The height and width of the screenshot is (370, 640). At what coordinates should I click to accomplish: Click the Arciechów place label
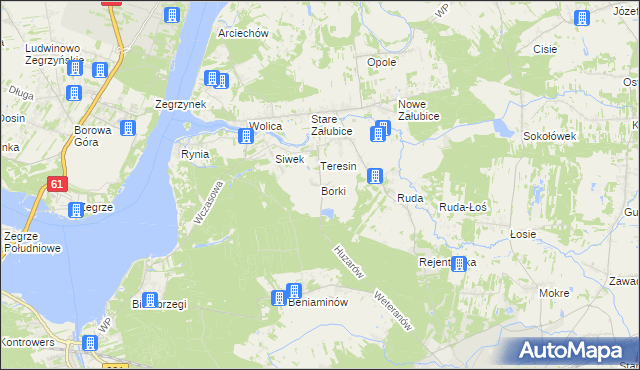click(243, 33)
